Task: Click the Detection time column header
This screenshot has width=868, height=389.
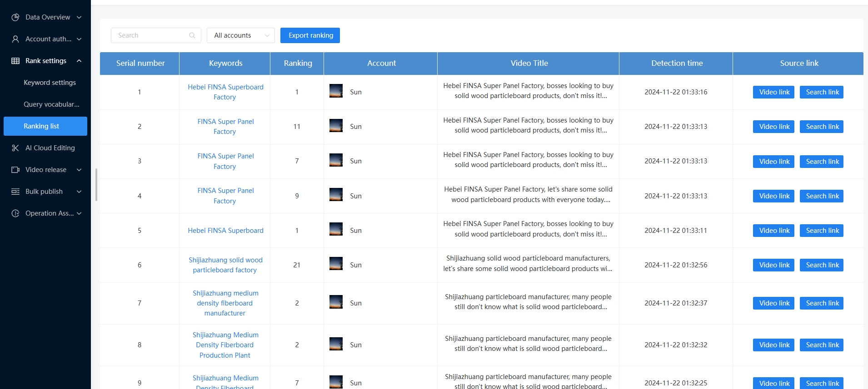Action: click(677, 63)
